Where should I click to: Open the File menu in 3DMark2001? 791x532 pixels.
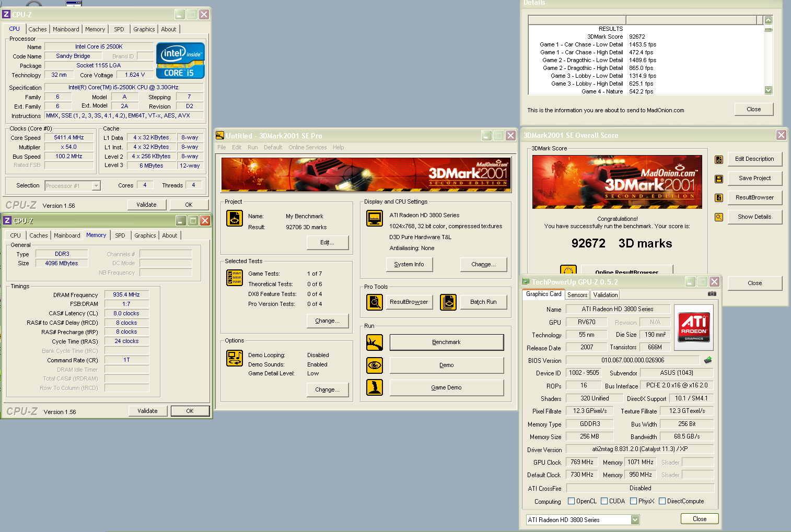point(222,147)
